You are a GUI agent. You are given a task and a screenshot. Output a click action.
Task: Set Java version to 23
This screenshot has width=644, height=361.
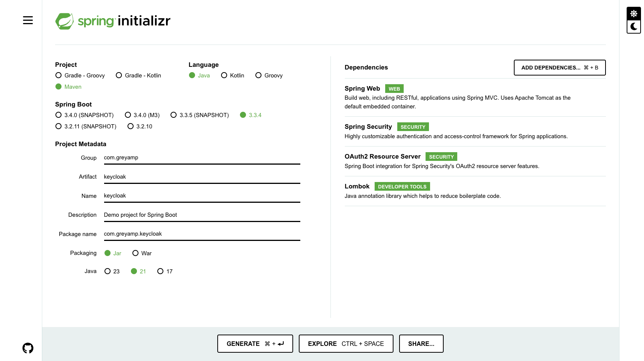point(112,272)
